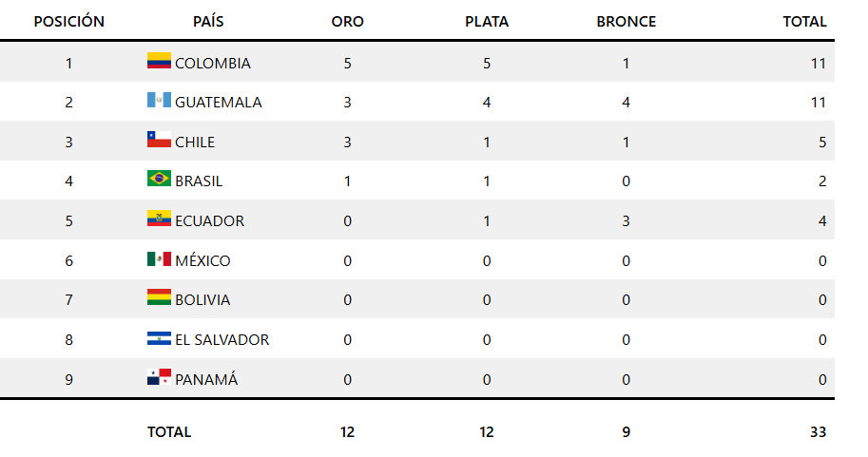Viewport: 868px width, 457px height.
Task: Click the POSICIÓN column header
Action: click(x=68, y=21)
